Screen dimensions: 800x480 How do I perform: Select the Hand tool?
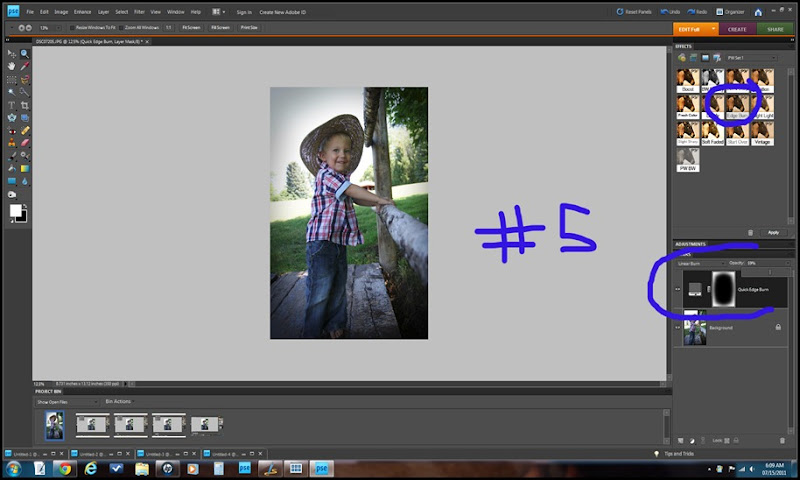tap(11, 66)
